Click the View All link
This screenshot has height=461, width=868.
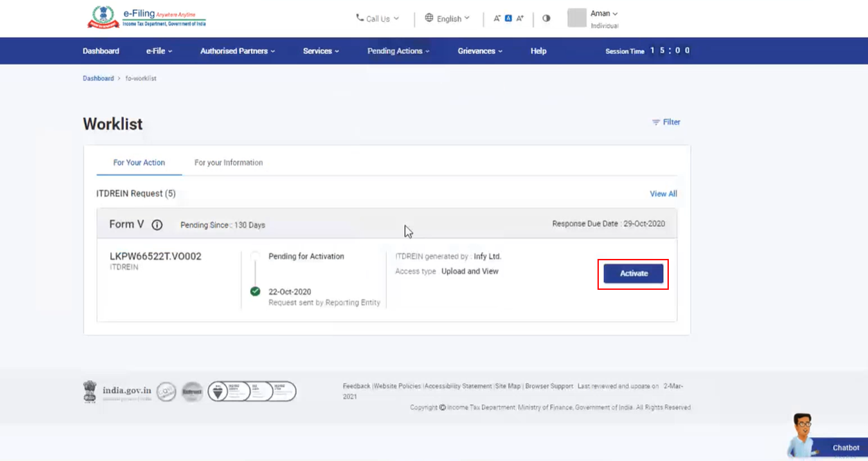click(663, 194)
